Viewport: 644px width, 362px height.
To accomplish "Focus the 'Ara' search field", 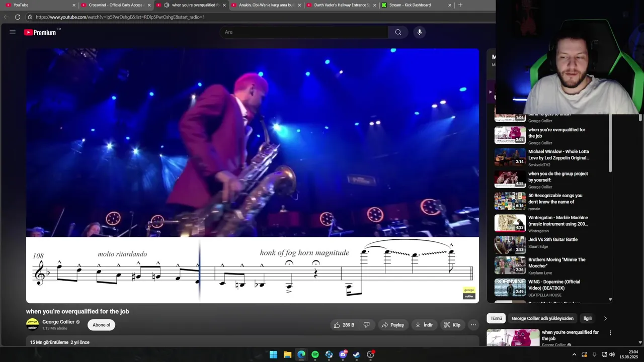I will 303,32.
